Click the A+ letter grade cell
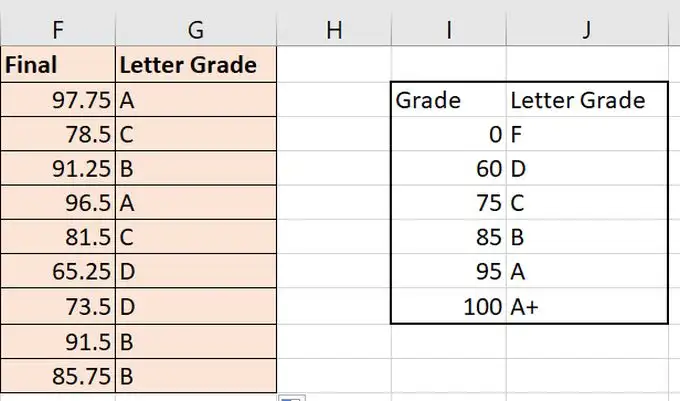Viewport: 680px width, 401px height. point(587,306)
